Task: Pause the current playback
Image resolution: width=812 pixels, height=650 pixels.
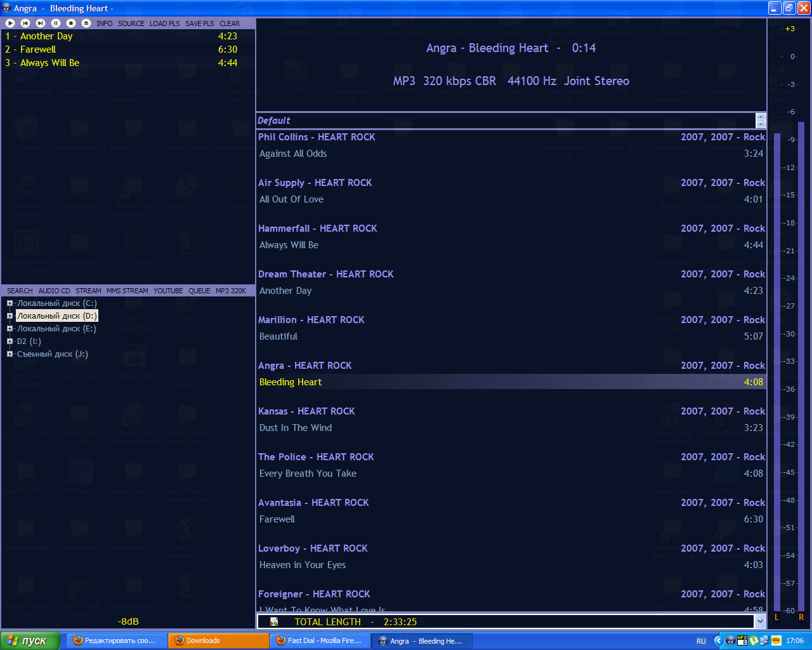Action: click(56, 23)
